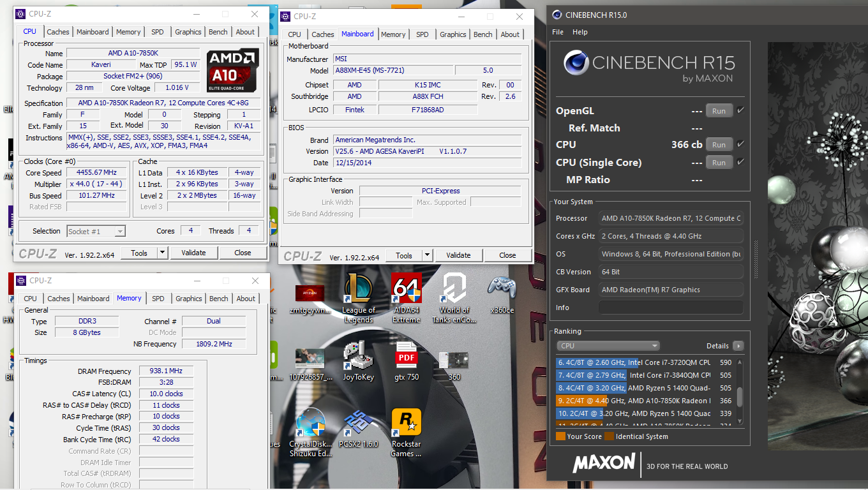Open the ranking CPU dropdown
This screenshot has width=868, height=490.
(x=608, y=346)
